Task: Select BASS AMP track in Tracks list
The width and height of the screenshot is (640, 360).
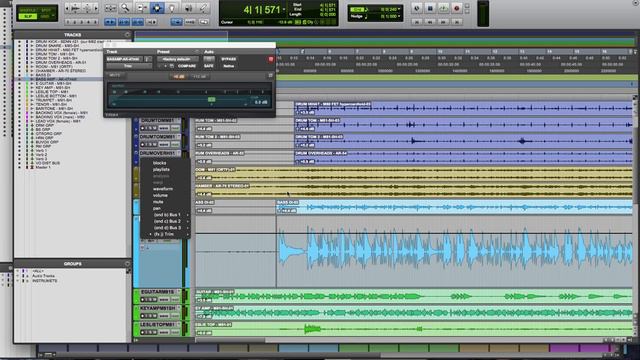Action: point(56,79)
